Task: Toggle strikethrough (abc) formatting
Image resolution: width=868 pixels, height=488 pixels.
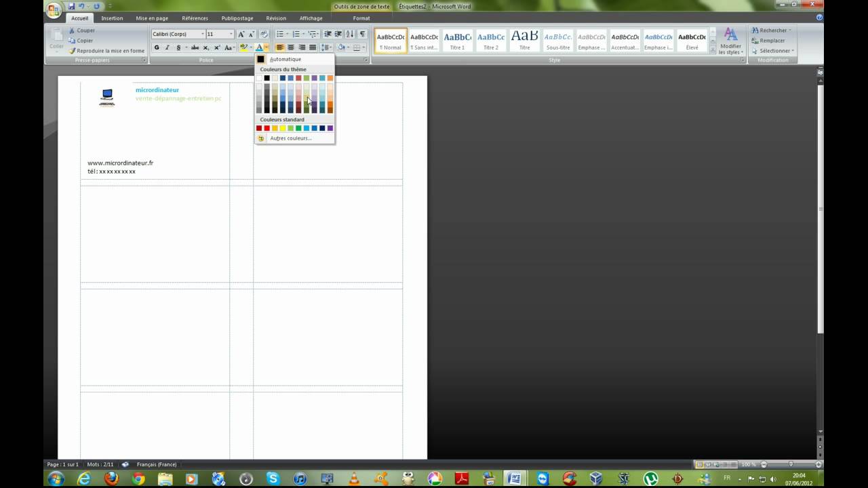Action: 195,47
